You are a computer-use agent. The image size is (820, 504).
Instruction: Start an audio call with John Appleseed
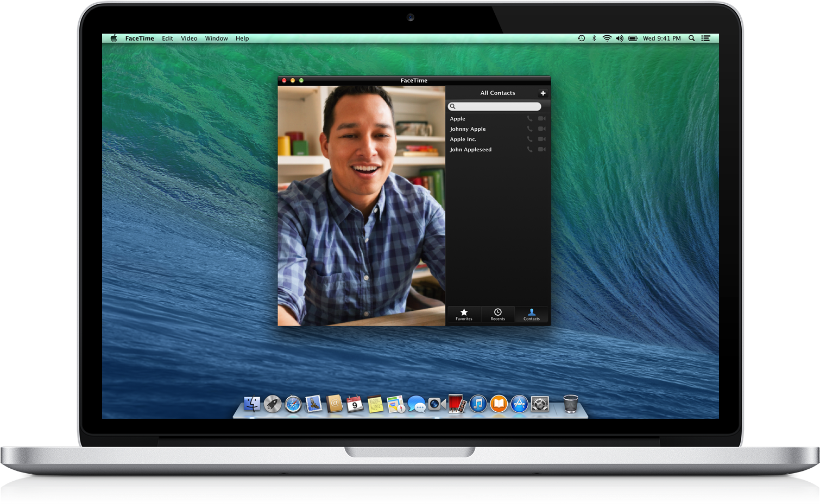point(529,150)
